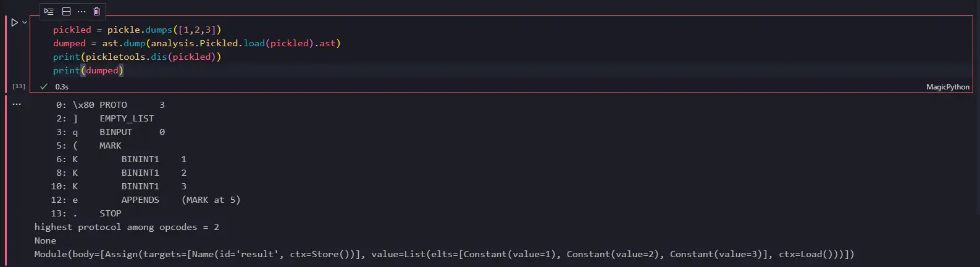
Task: Open the cell toolbar's more actions ellipsis
Action: click(82, 11)
